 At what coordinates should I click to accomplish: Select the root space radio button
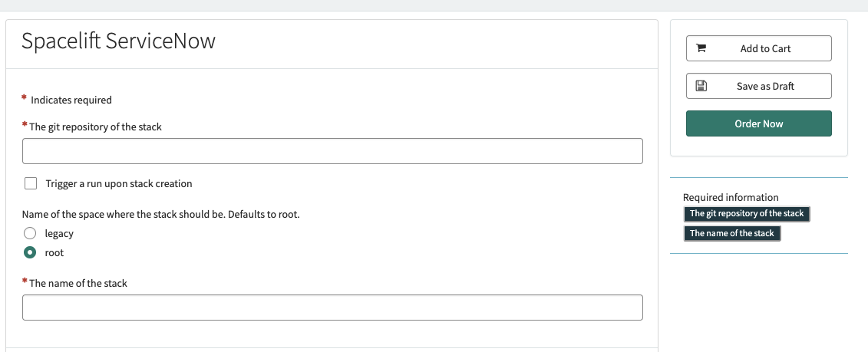point(30,252)
